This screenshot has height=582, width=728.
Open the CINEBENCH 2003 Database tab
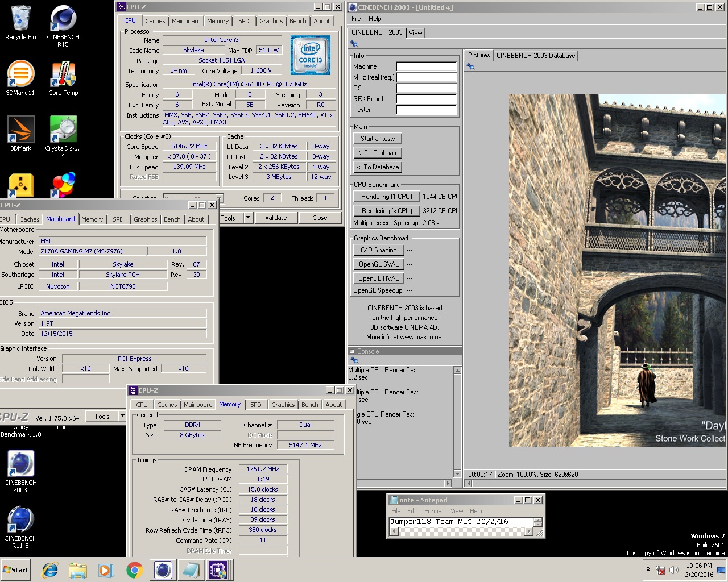tap(536, 56)
